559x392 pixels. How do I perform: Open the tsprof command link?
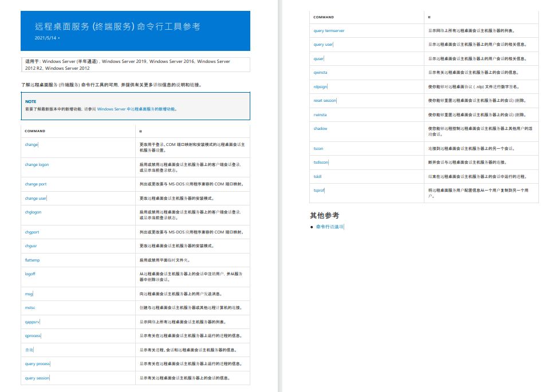319,191
